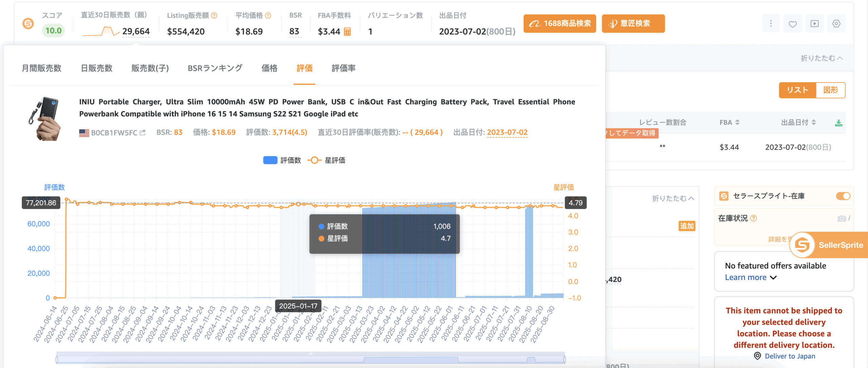The image size is (868, 368).
Task: Switch to the BSRランキング tab
Action: [215, 68]
